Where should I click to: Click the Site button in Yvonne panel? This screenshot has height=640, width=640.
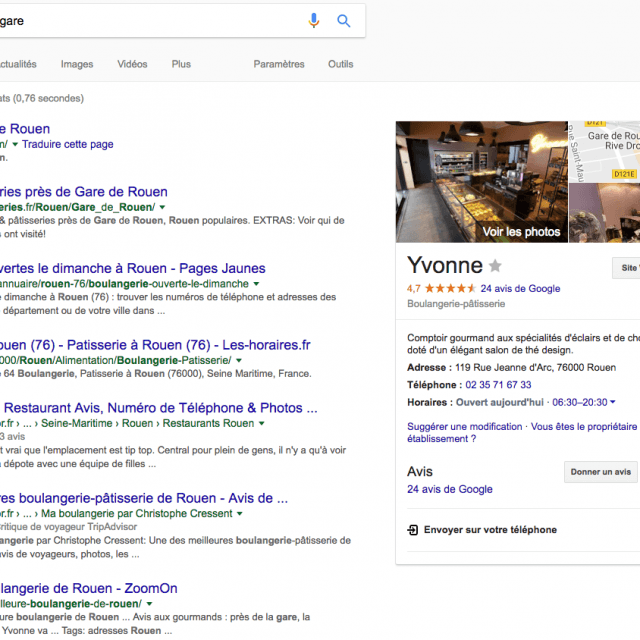pyautogui.click(x=626, y=268)
